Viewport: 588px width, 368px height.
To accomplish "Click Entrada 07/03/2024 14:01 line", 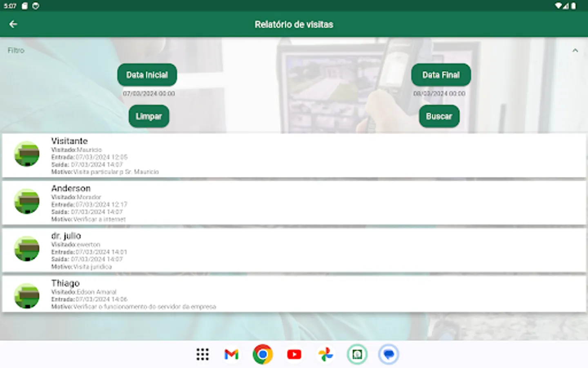I will coord(89,252).
